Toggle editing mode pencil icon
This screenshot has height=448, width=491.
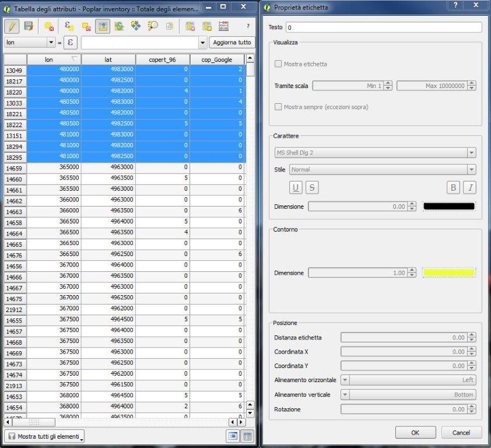13,26
